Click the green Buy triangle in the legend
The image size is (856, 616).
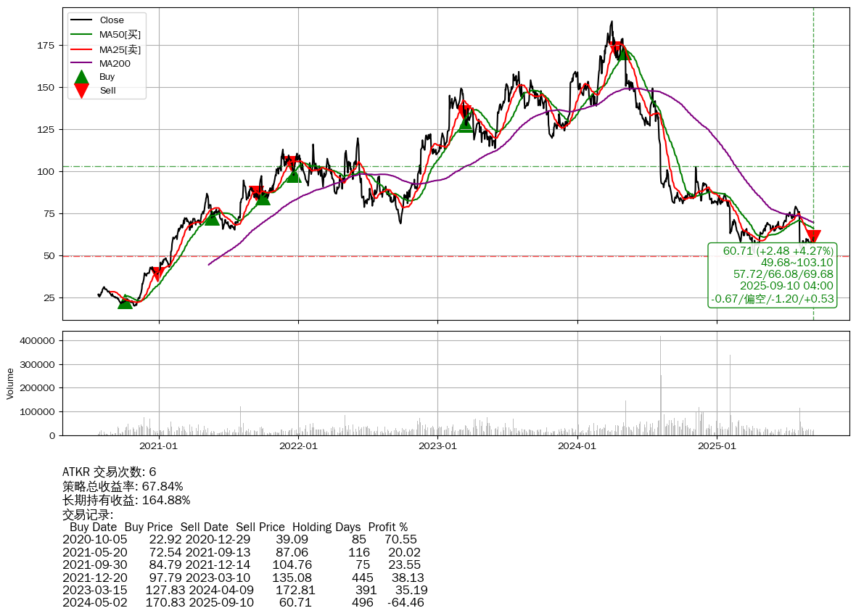tap(82, 77)
